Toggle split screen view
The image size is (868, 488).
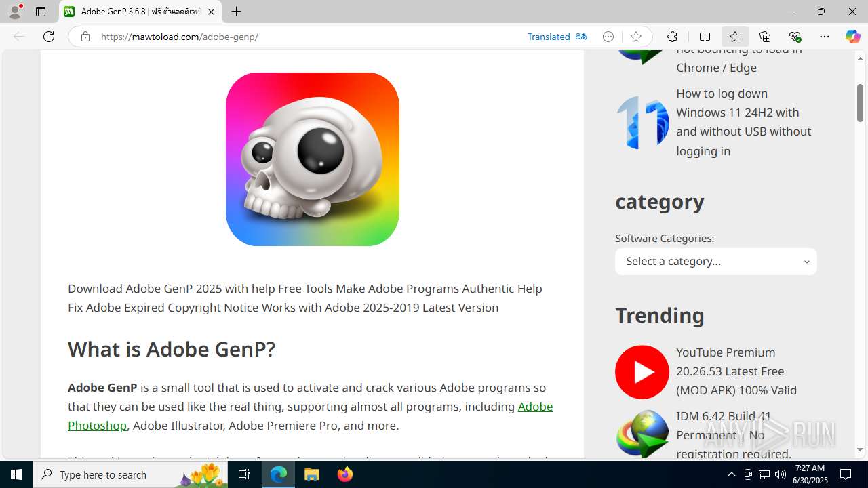705,37
